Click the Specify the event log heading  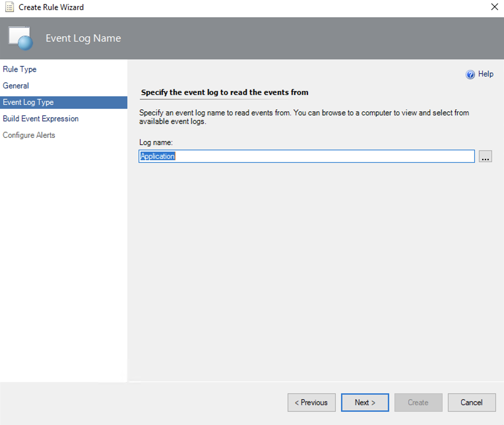point(224,92)
